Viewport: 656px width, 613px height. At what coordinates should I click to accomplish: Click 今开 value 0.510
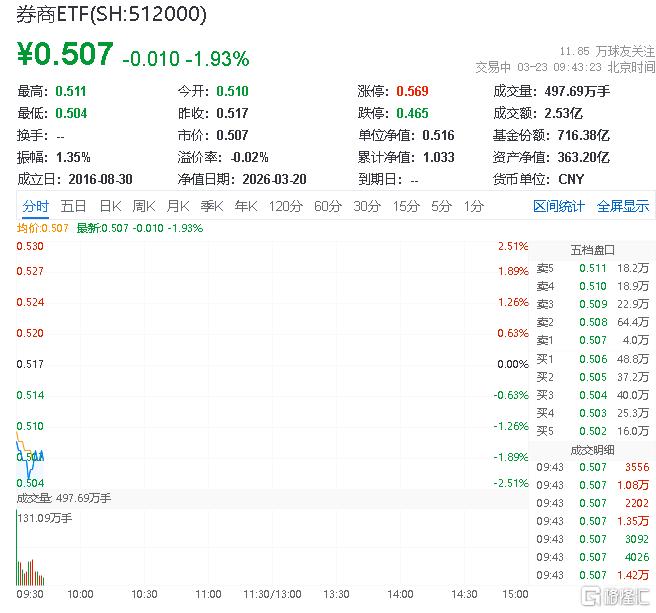(232, 91)
